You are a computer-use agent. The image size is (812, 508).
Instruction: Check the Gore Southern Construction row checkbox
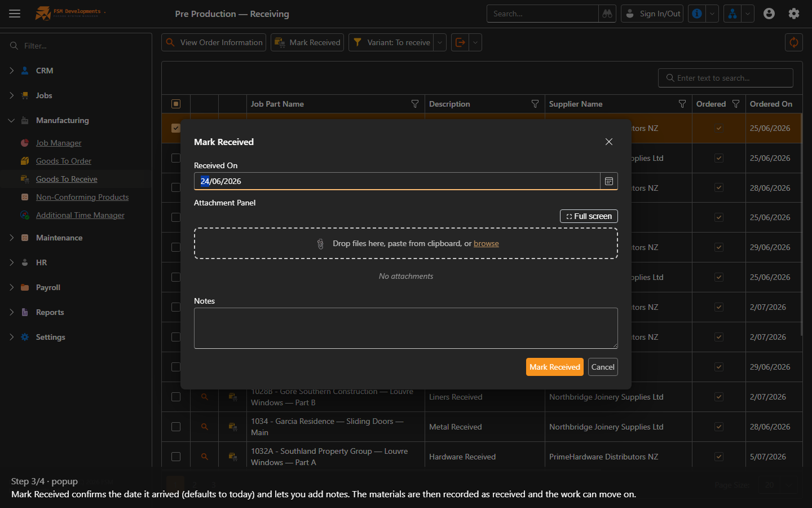[176, 397]
